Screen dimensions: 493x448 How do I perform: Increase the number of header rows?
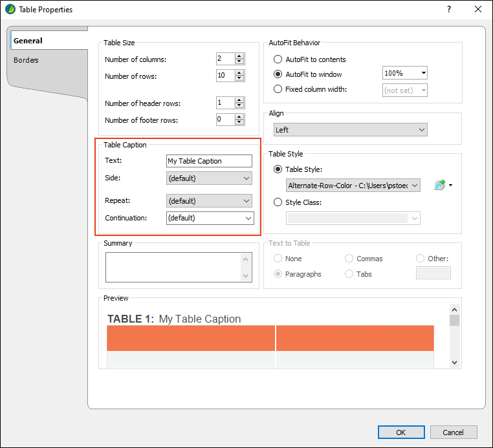(239, 100)
